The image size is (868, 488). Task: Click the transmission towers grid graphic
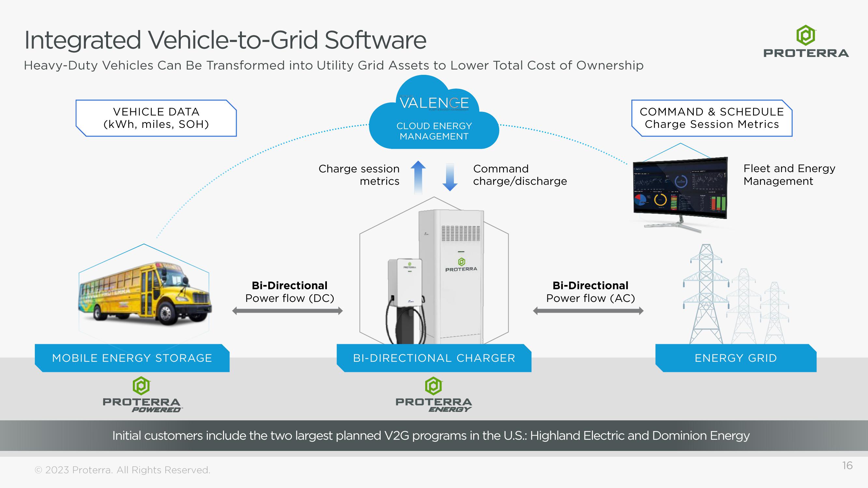tap(736, 294)
